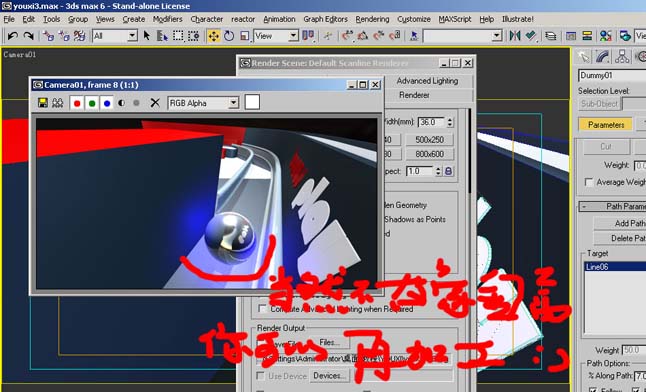The width and height of the screenshot is (646, 392).
Task: Save bitmap from the rendered frame window
Action: pos(42,103)
